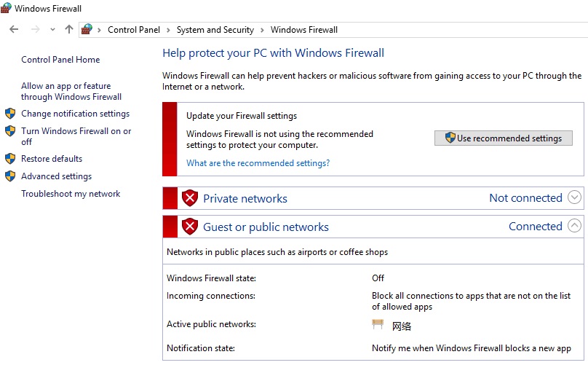The width and height of the screenshot is (588, 365).
Task: Expand the chevron after System and Security
Action: tap(262, 30)
